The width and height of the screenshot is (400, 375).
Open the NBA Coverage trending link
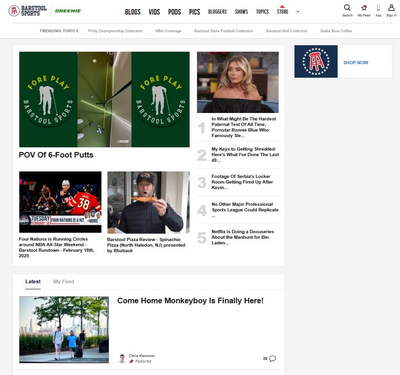pos(168,31)
